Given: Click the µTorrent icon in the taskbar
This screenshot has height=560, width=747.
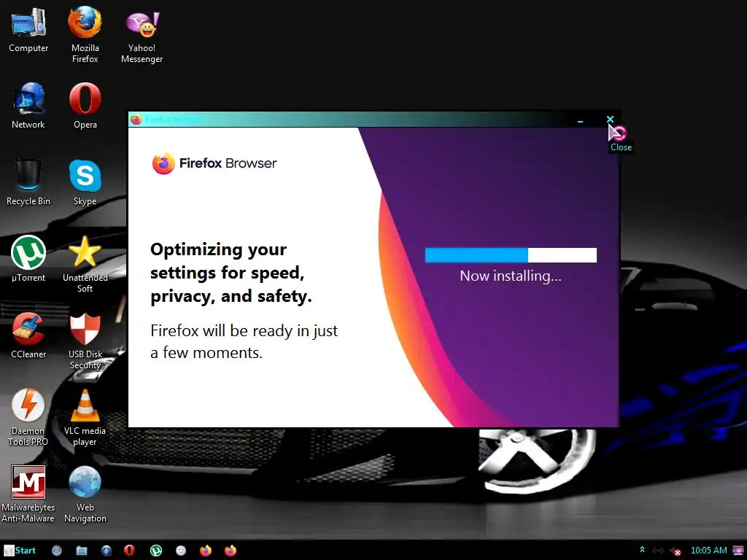Looking at the screenshot, I should [156, 551].
